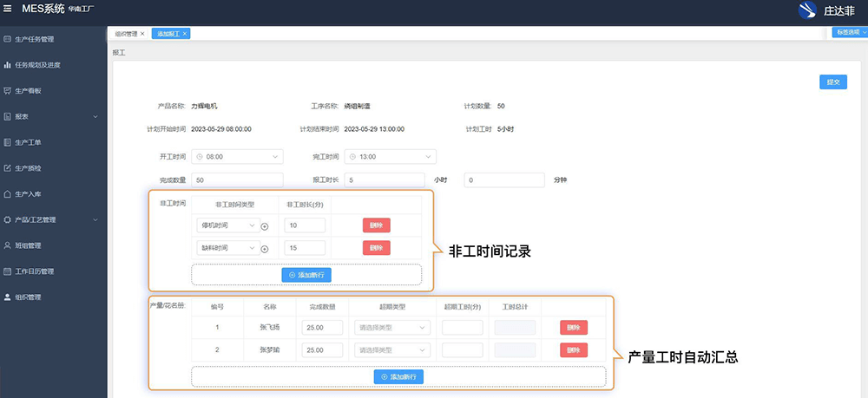This screenshot has height=398, width=868.
Task: Click 张飞扬's 工时总计 field
Action: pyautogui.click(x=515, y=327)
